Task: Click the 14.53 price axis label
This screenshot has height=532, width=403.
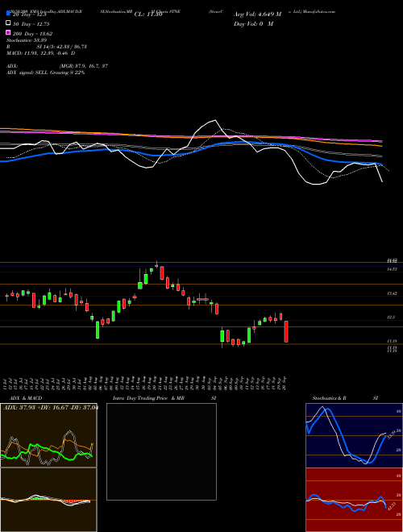Action: tap(393, 269)
